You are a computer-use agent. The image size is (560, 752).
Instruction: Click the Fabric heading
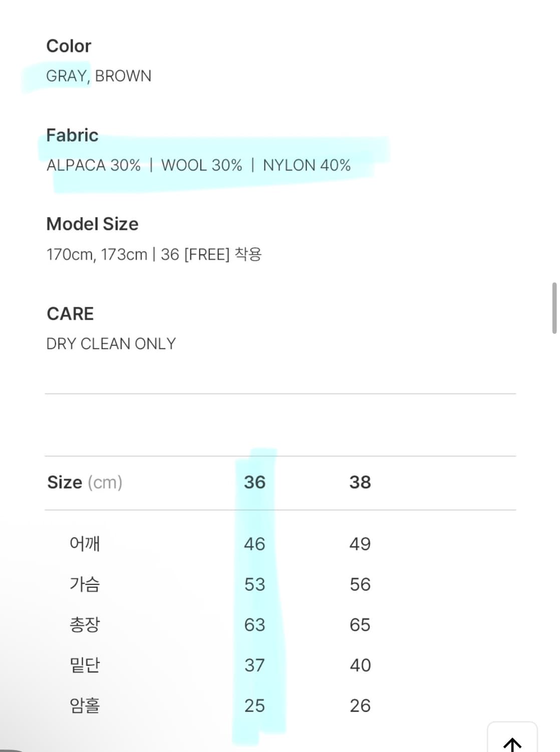72,135
